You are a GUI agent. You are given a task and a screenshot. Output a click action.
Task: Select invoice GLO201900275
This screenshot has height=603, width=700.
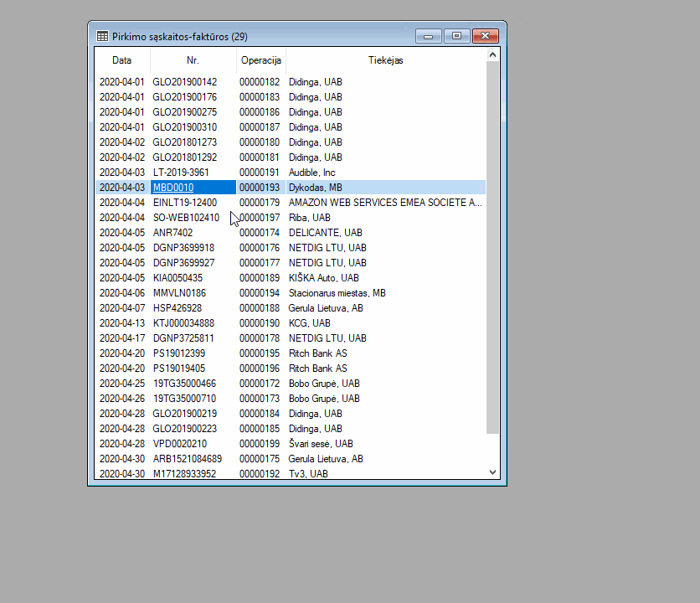pyautogui.click(x=185, y=112)
